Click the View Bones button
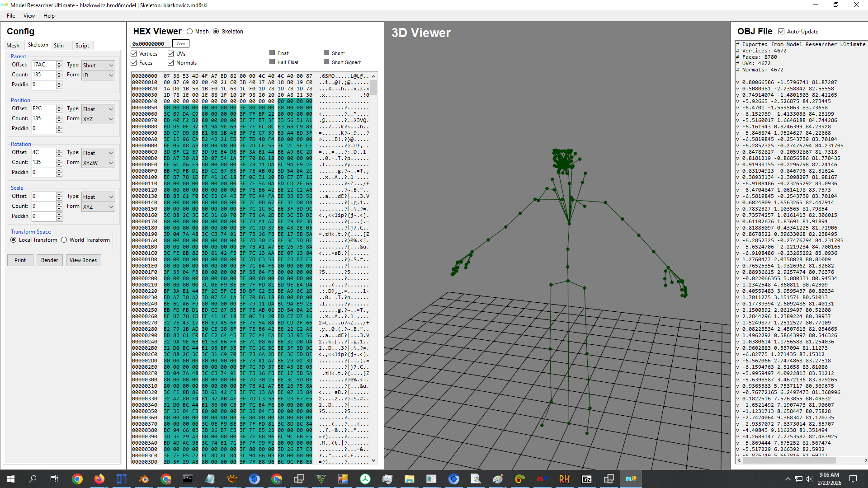 tap(83, 260)
